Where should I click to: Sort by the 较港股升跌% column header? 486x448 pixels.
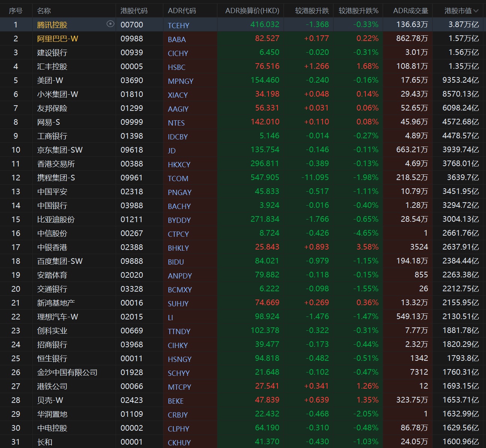(359, 11)
